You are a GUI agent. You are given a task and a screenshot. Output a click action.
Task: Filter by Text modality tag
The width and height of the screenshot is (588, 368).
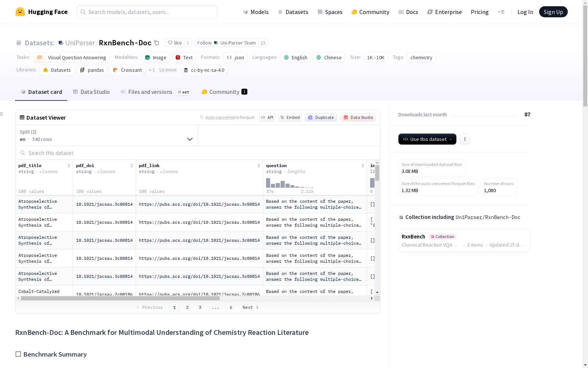184,57
